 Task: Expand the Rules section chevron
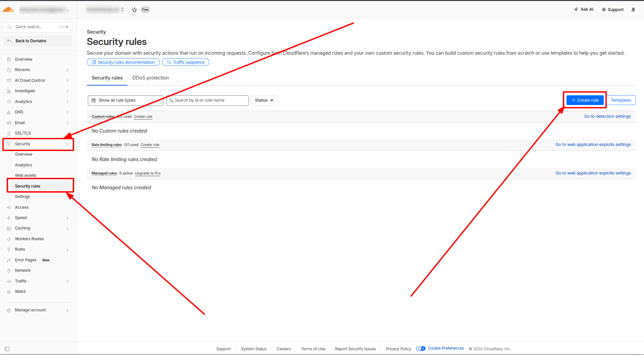click(x=68, y=249)
